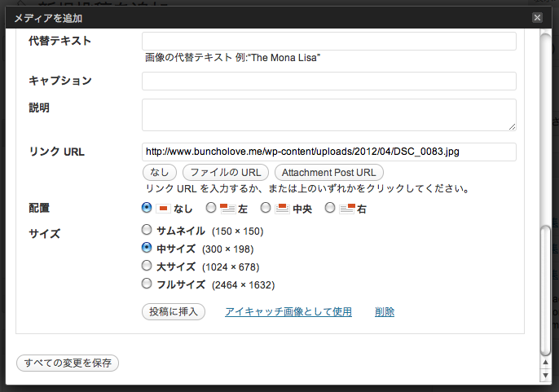Click the no-alignment icon next to なし

coord(163,209)
